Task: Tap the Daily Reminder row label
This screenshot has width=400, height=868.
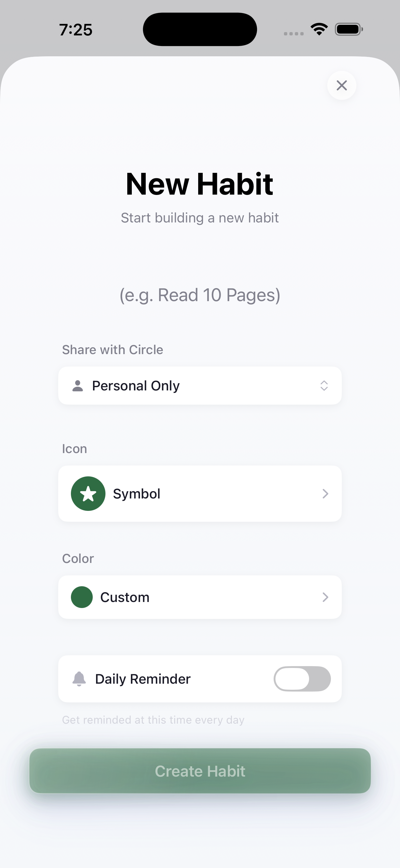Action: 143,679
